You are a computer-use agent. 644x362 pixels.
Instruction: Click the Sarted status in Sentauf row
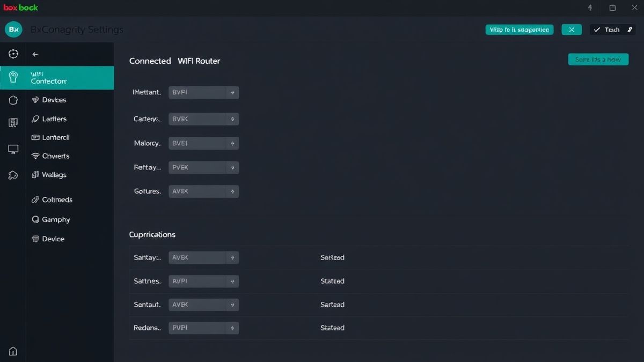(332, 305)
